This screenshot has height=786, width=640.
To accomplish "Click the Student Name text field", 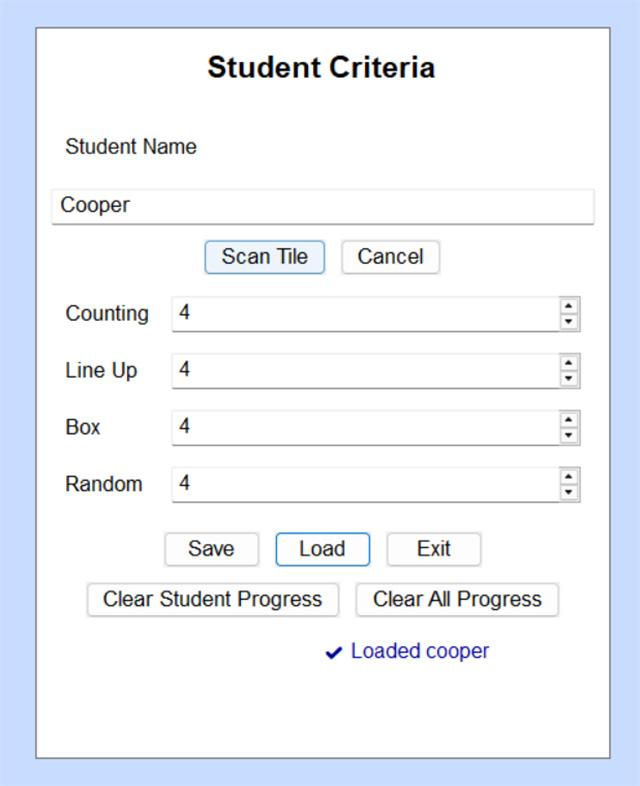I will point(322,206).
